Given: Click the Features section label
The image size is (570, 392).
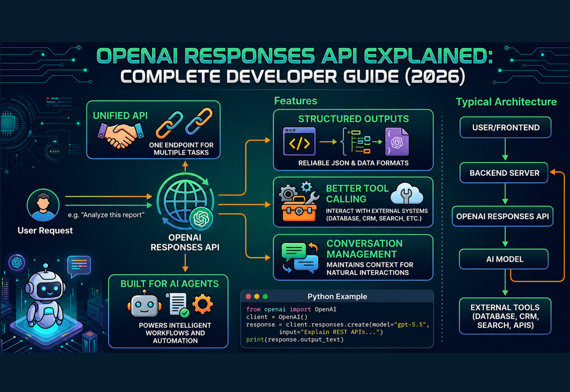Looking at the screenshot, I should [x=295, y=101].
